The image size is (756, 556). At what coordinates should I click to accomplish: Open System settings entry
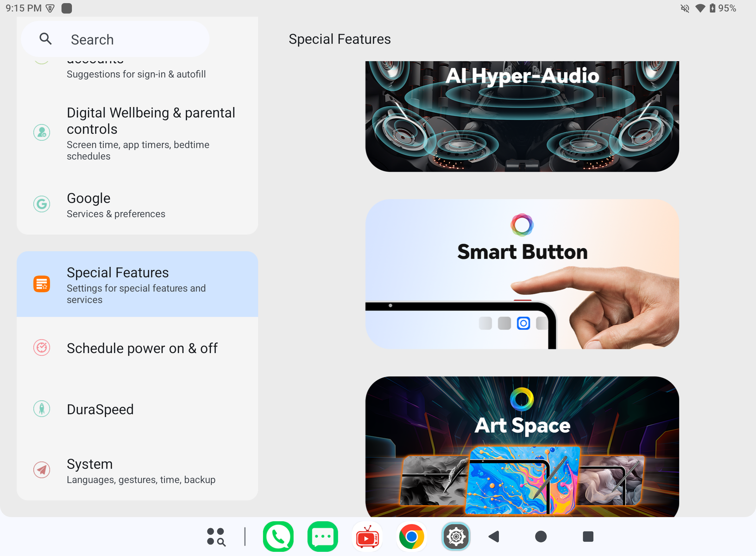pyautogui.click(x=137, y=470)
